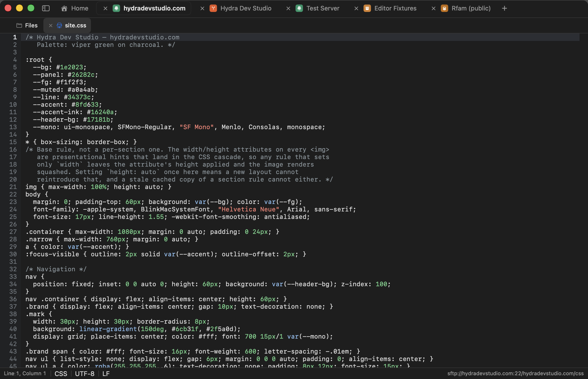The image size is (588, 379).
Task: Click the linear-gradient function text
Action: point(108,329)
